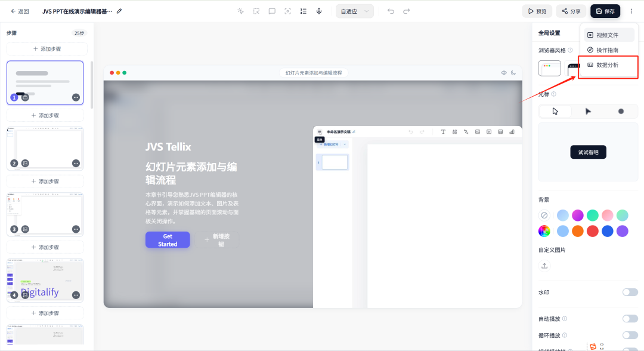644x351 pixels.
Task: Open the vertical three-dot more menu
Action: click(x=631, y=11)
